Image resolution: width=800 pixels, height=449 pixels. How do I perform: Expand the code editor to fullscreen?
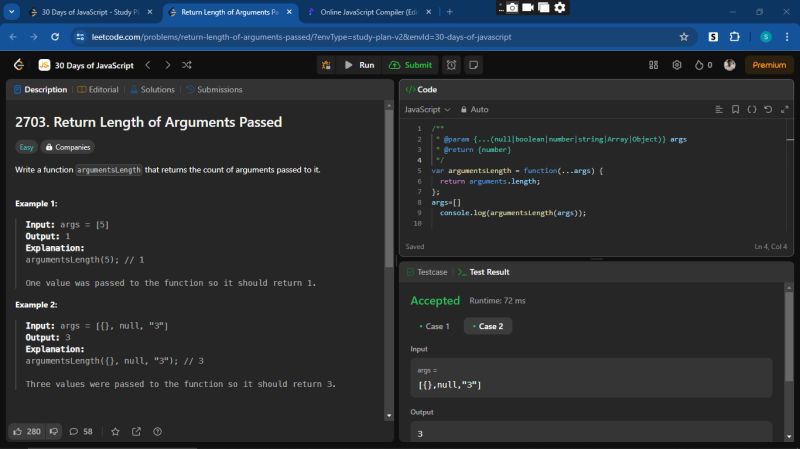[x=785, y=109]
